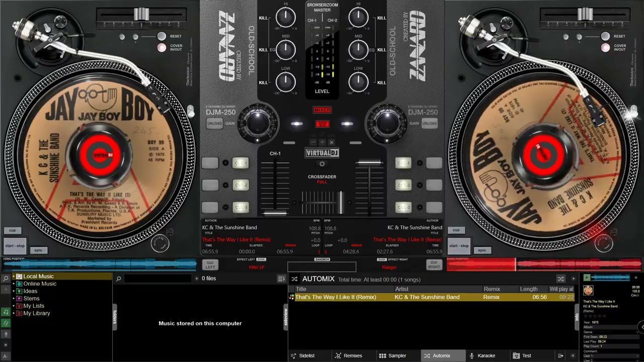Toggle the left deck HI KILL switch

[263, 18]
